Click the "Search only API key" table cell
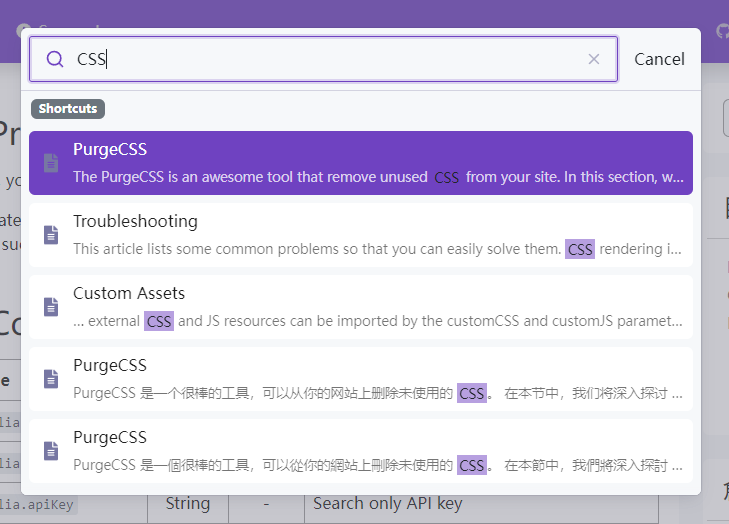This screenshot has width=729, height=524. pyautogui.click(x=387, y=503)
